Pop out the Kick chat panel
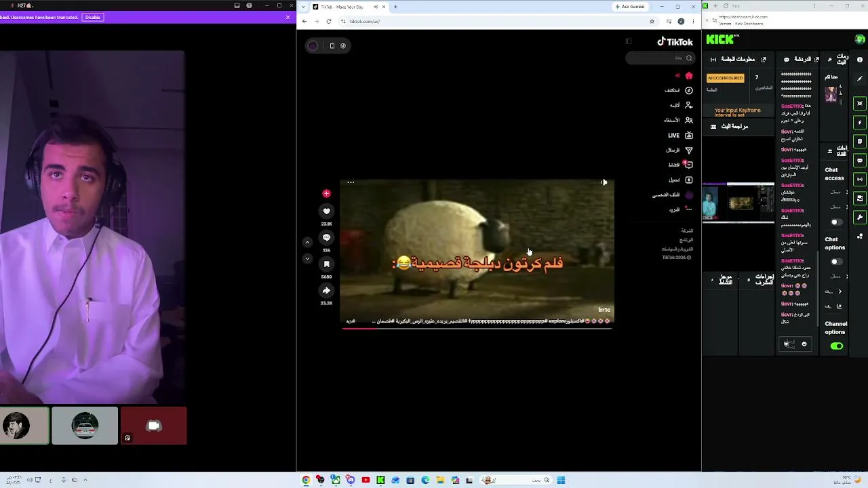868x488 pixels. [816, 60]
